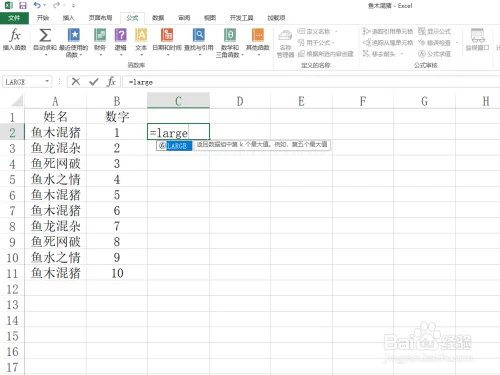Expand the Name Box dropdown arrow
500x375 pixels.
[47, 81]
